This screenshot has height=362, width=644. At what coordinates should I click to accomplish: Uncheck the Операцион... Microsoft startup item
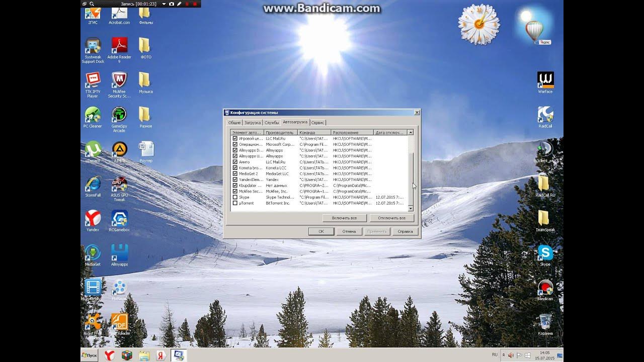(x=235, y=144)
